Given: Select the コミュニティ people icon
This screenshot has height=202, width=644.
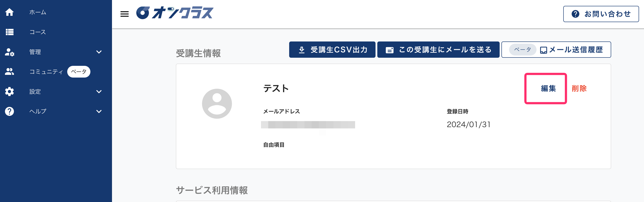Looking at the screenshot, I should pyautogui.click(x=9, y=72).
